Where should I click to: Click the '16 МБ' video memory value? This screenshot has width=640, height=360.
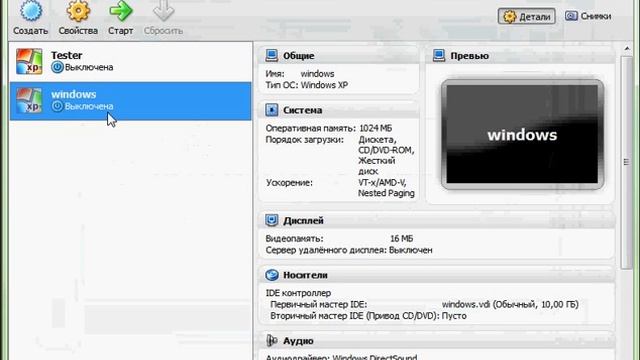click(402, 238)
